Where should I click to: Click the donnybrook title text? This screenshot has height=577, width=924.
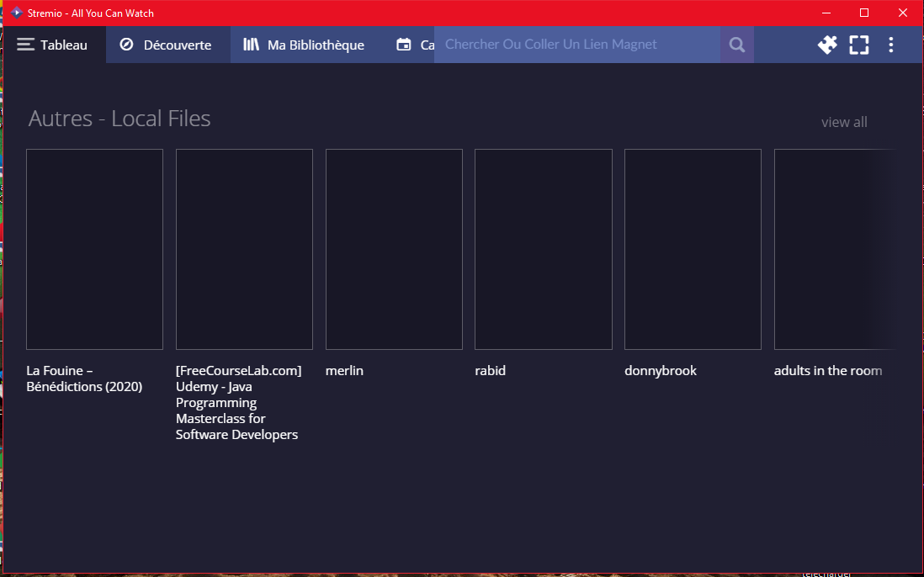coord(661,371)
